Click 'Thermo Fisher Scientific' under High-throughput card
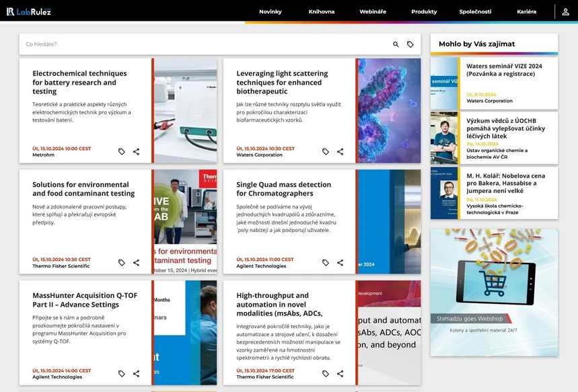 tap(265, 377)
